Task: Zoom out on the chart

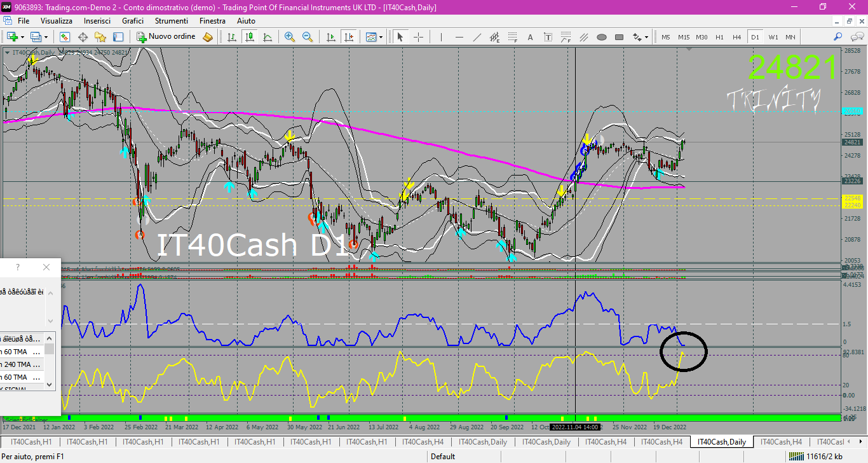Action: tap(308, 37)
